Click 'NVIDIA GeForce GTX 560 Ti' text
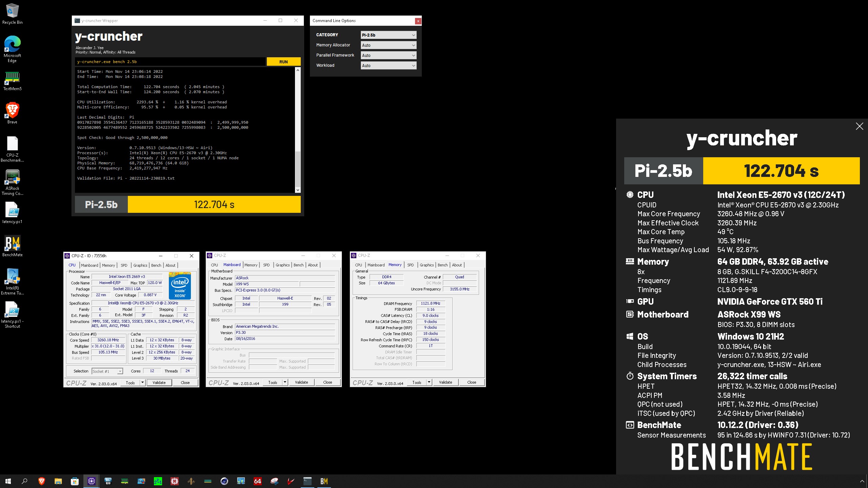Viewport: 868px width, 488px height. (x=770, y=302)
